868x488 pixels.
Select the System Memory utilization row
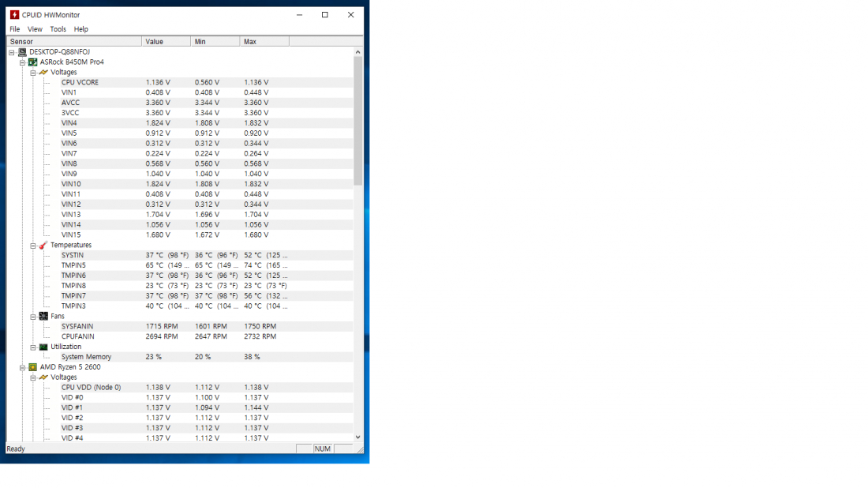(x=207, y=357)
